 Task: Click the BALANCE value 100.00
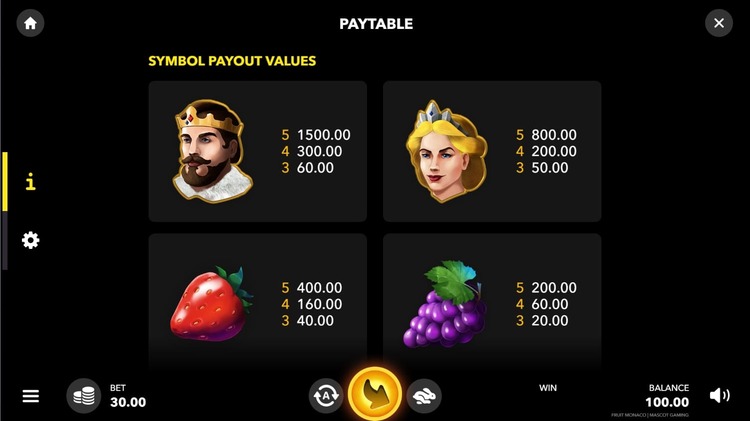click(x=667, y=402)
